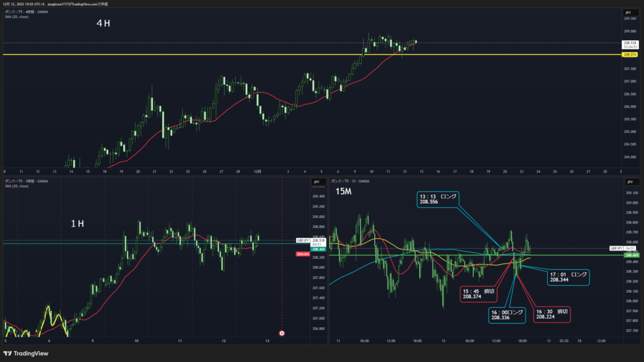Click the 208.538 current price label on 4H chart
Screen dimensions: 644x362
tap(630, 43)
